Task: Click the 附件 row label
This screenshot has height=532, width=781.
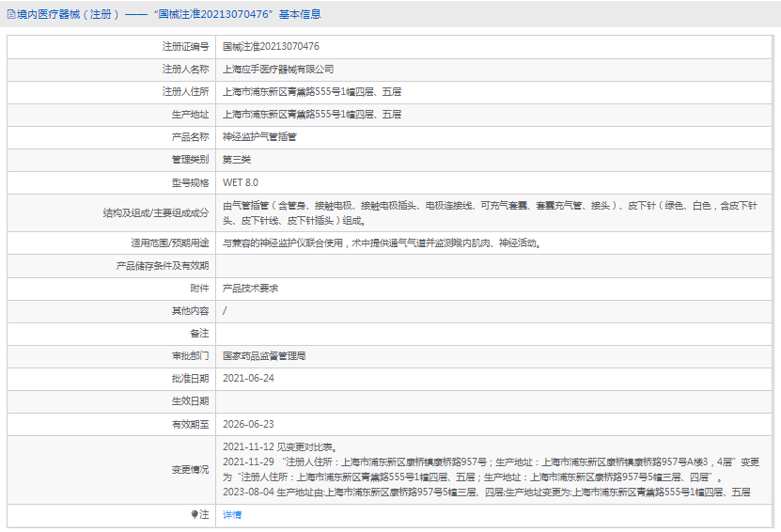Action: (x=200, y=289)
